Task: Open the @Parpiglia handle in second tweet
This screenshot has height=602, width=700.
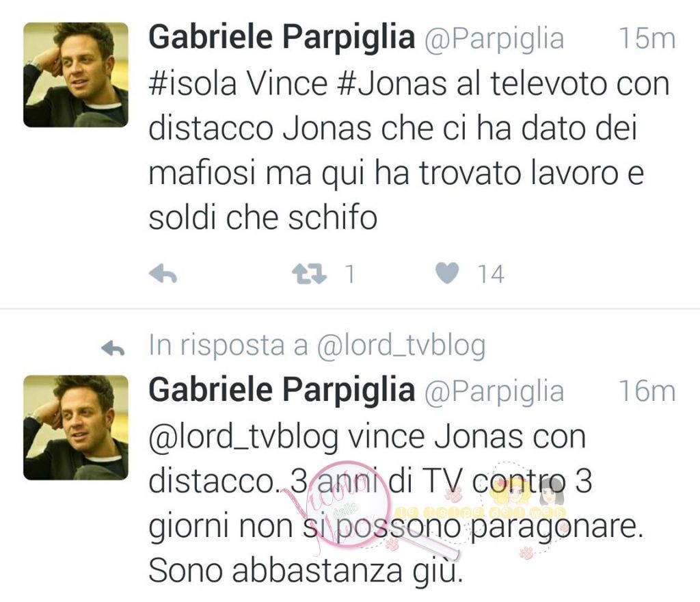Action: (494, 392)
